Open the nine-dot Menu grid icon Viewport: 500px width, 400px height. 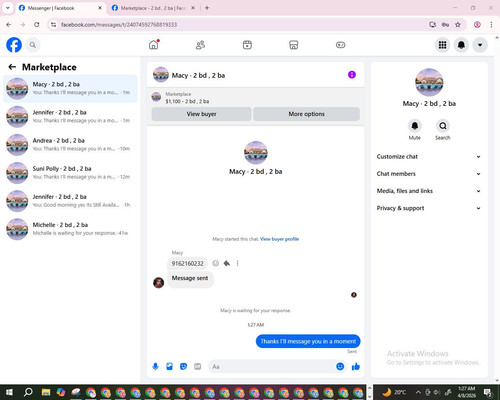pyautogui.click(x=442, y=45)
